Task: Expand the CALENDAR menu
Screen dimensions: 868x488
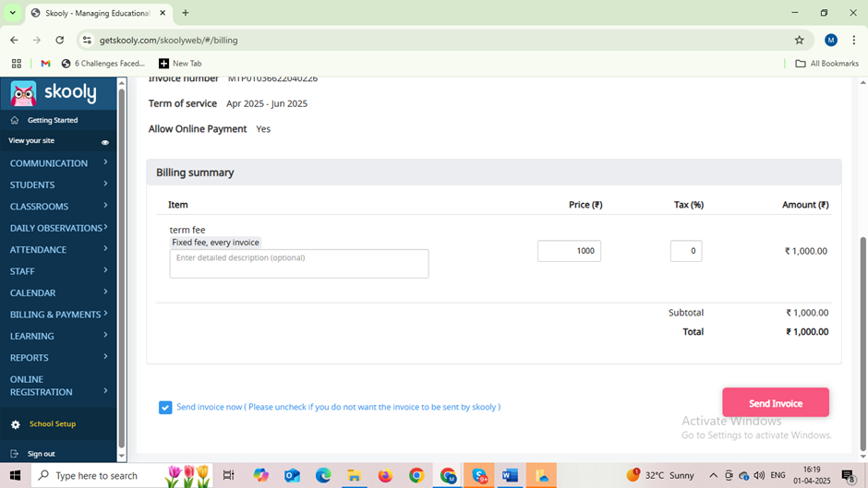Action: [x=58, y=292]
